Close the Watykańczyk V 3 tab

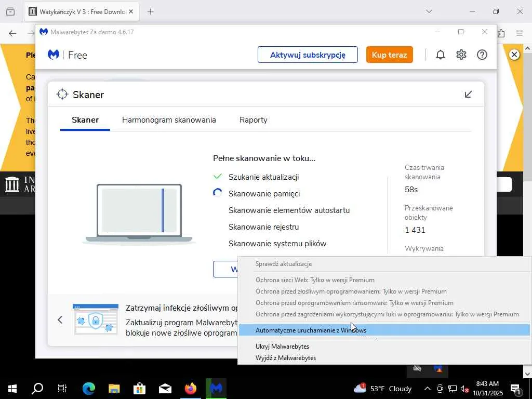pyautogui.click(x=130, y=11)
